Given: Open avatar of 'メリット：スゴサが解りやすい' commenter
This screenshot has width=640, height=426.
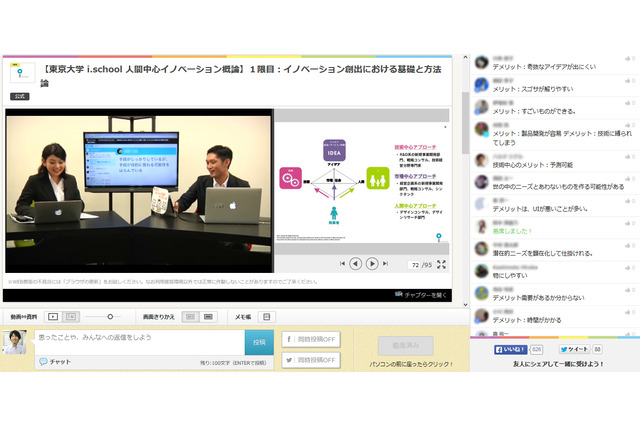Looking at the screenshot, I should 482,84.
